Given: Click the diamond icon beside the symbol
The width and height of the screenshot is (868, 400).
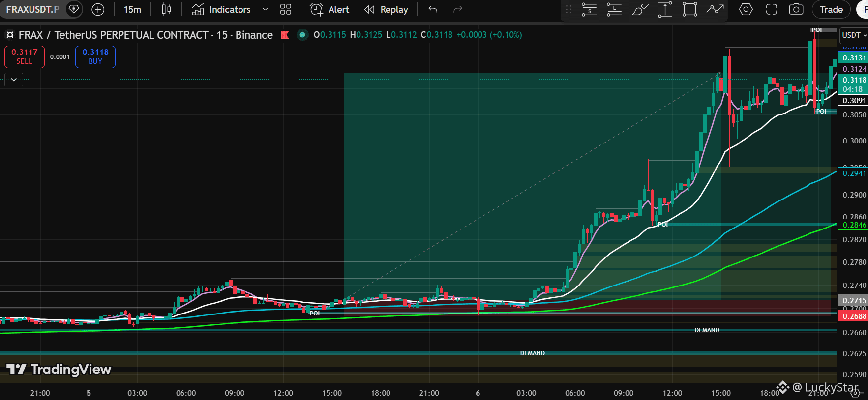Looking at the screenshot, I should pyautogui.click(x=74, y=9).
